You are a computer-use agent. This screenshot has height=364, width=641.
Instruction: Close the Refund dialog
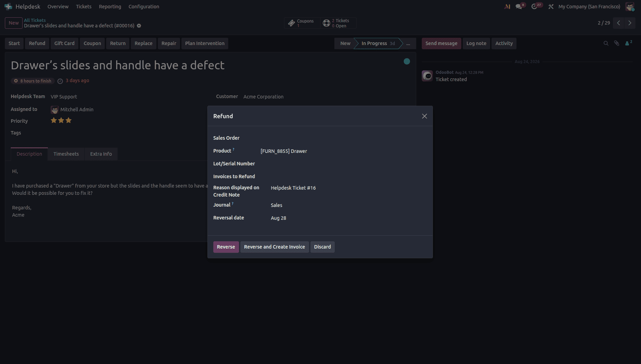[x=425, y=116]
